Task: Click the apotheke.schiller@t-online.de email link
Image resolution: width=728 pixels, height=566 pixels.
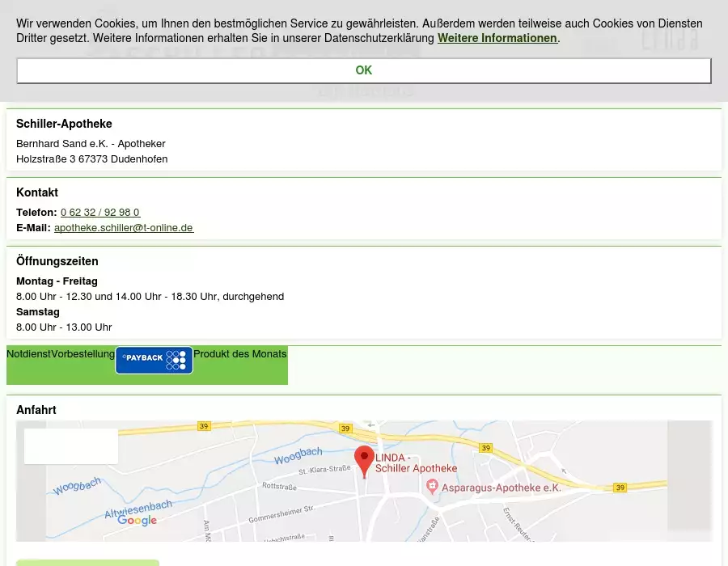Action: click(124, 228)
